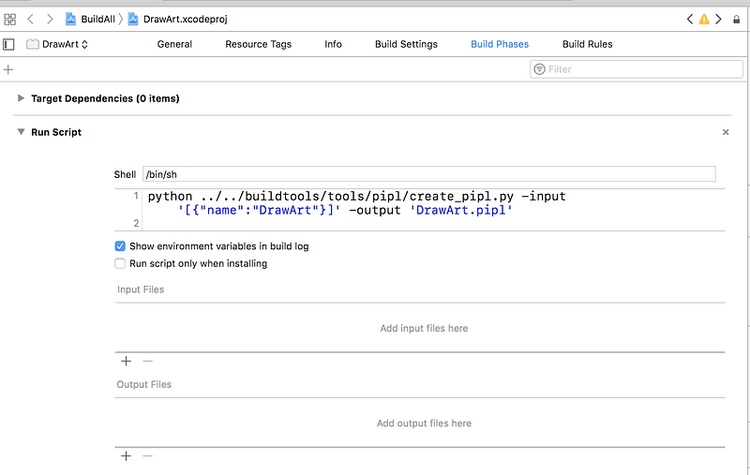The image size is (750, 475).
Task: Click the Shell path field /bin/sh
Action: click(x=429, y=174)
